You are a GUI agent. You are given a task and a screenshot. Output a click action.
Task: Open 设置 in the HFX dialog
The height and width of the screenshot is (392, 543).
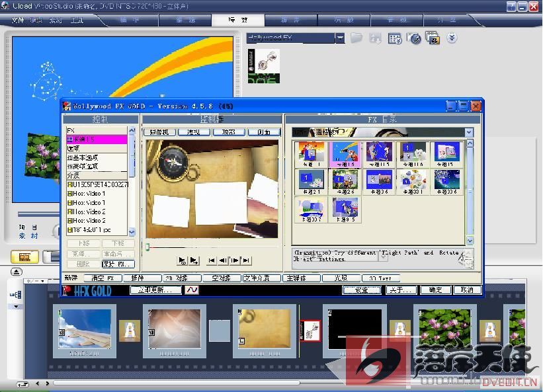(362, 290)
